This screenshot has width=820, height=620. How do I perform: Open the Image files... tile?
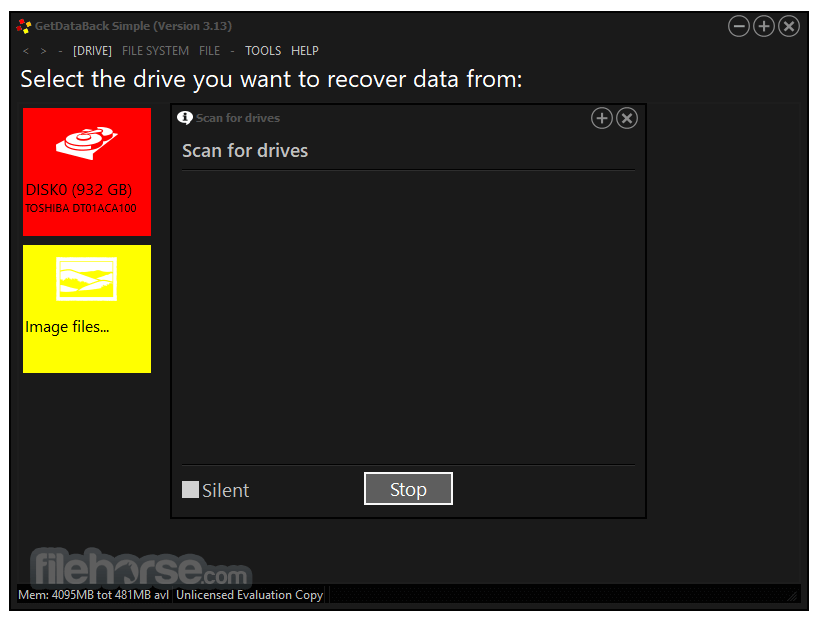pos(87,309)
